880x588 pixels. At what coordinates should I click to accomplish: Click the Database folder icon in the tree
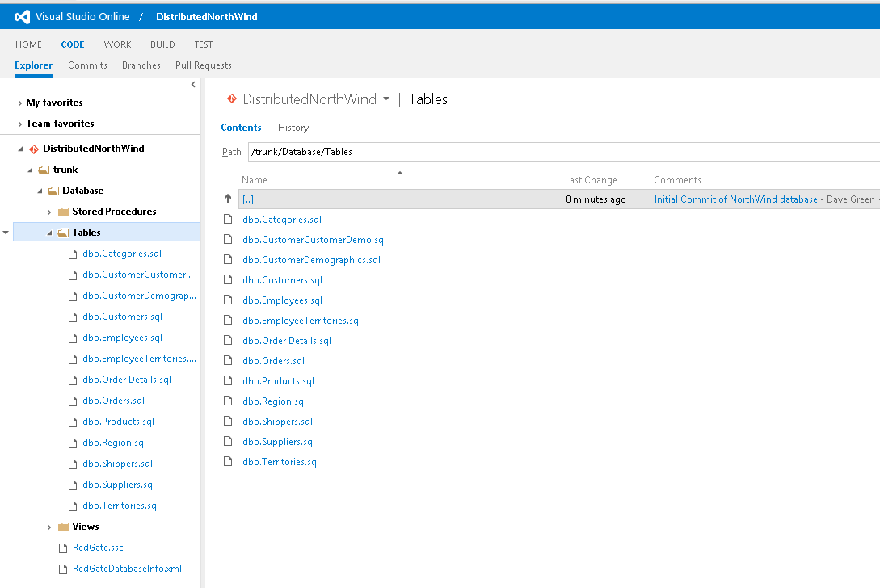click(54, 191)
